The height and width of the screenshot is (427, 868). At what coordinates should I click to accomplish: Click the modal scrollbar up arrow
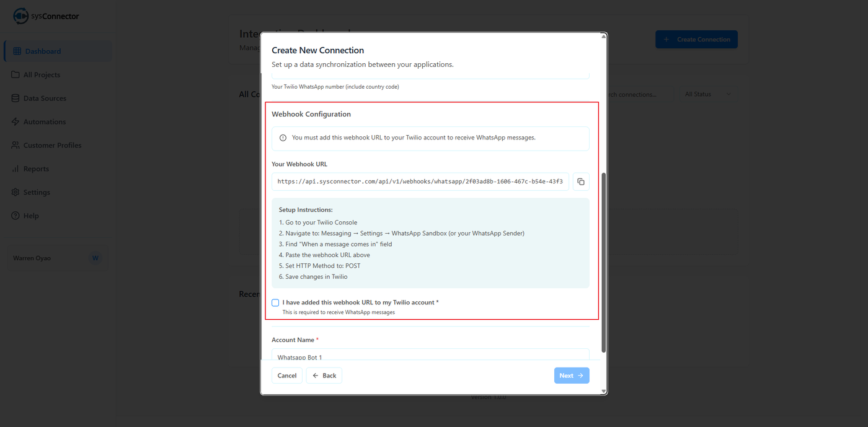pos(604,37)
